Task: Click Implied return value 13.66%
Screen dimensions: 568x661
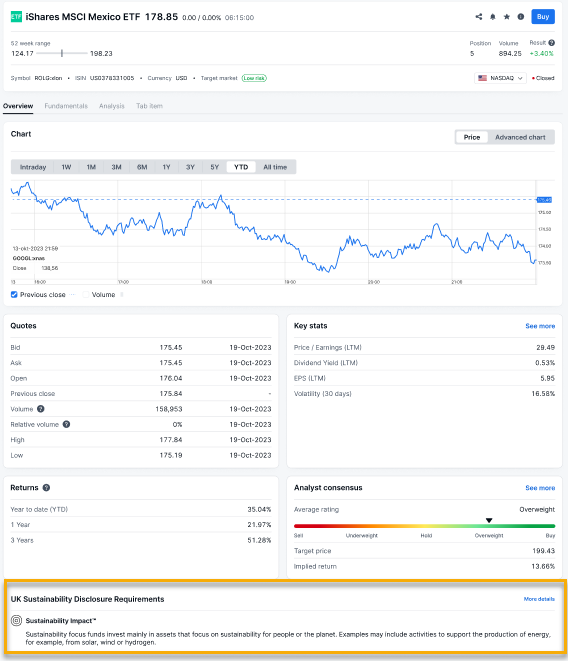Action: click(x=543, y=566)
